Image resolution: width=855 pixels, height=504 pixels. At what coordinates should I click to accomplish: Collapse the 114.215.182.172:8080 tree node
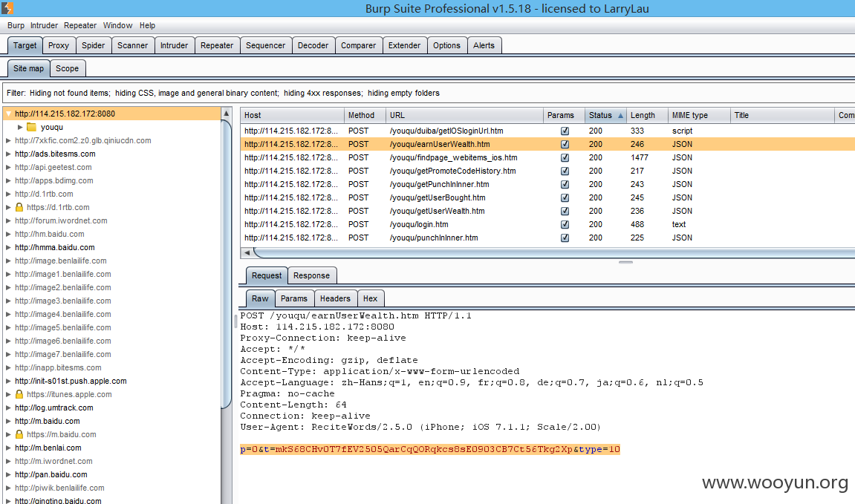(x=8, y=114)
